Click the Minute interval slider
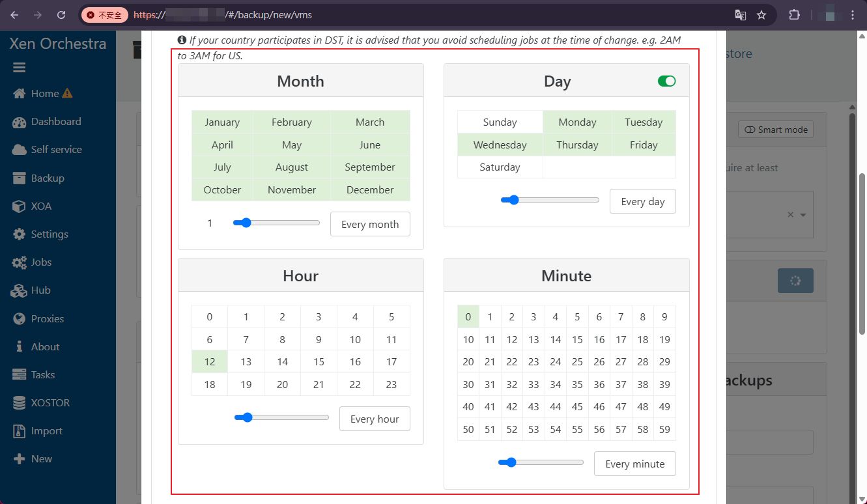Viewport: 867px width, 504px height. pos(541,462)
